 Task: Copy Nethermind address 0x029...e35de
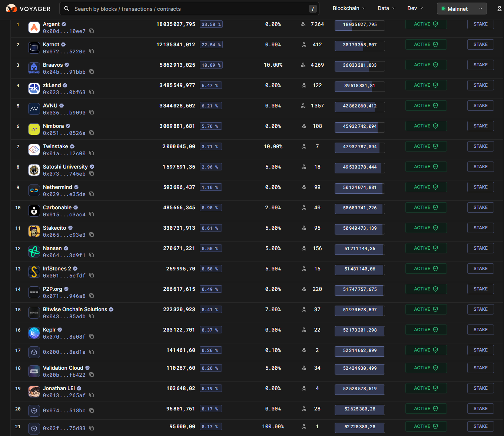(92, 194)
